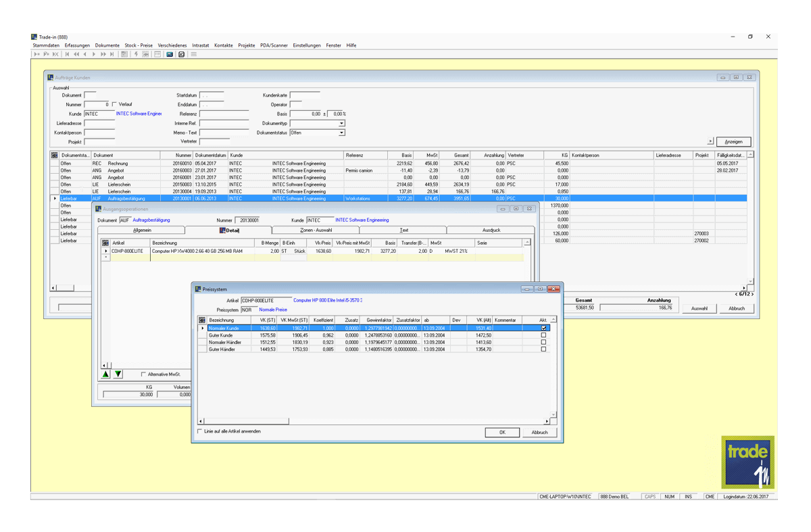
Task: Click grid settings icon in Preissystem table
Action: pos(201,320)
